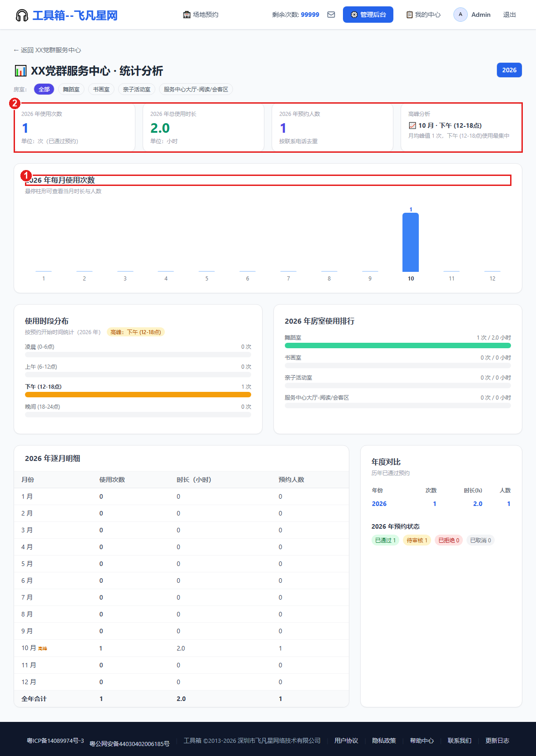Image resolution: width=536 pixels, height=756 pixels.
Task: Click the 待审核 1 status tag
Action: [x=417, y=541]
